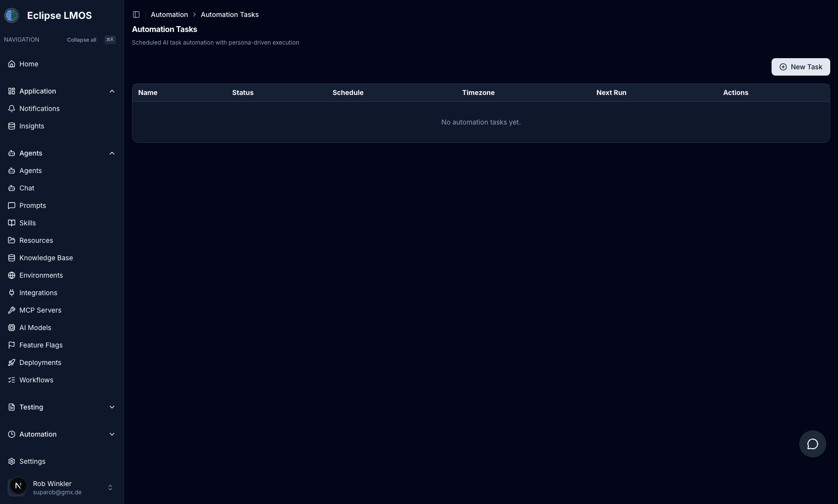Click the Schedule column header
Viewport: 838px width, 504px height.
tap(348, 93)
